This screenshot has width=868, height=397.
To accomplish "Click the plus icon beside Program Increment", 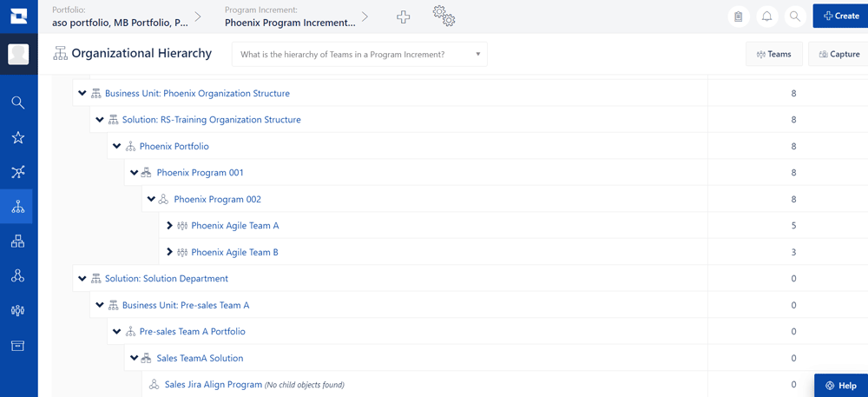I will coord(404,17).
